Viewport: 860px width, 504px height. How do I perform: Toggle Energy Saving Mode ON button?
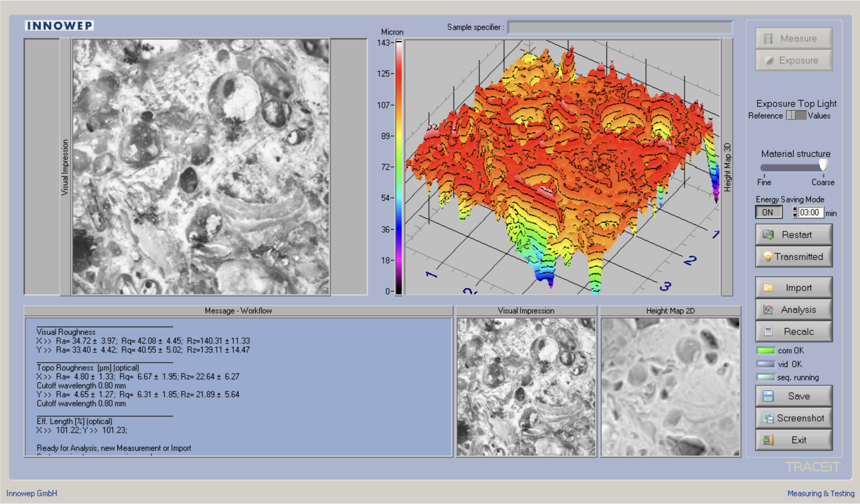click(768, 212)
